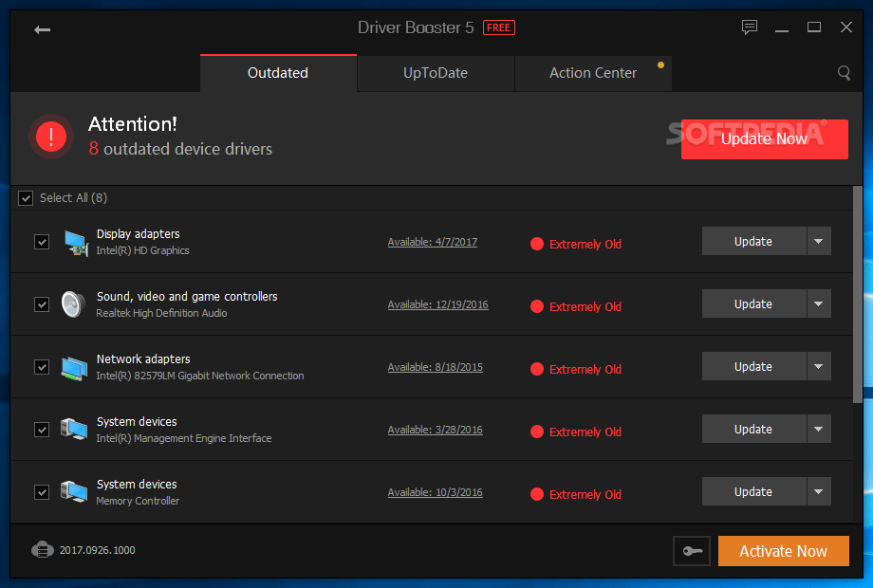873x588 pixels.
Task: Open the feedback chat icon
Action: (x=750, y=28)
